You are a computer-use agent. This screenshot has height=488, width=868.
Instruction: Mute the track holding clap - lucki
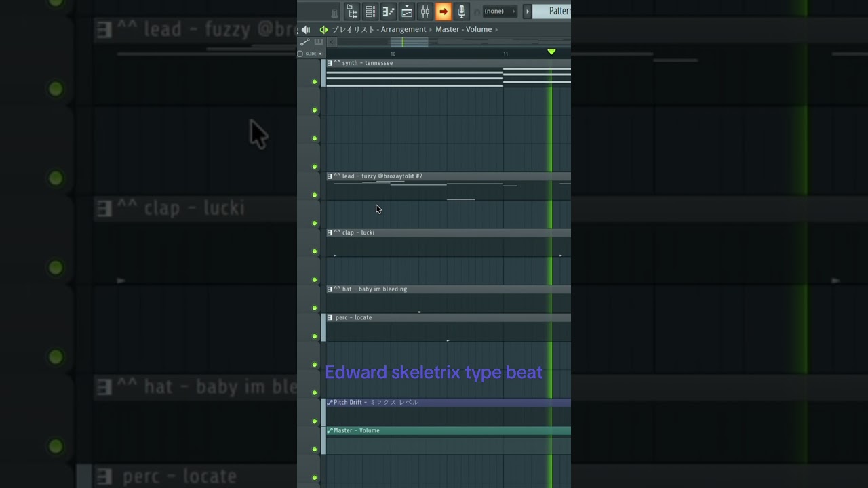coord(314,251)
